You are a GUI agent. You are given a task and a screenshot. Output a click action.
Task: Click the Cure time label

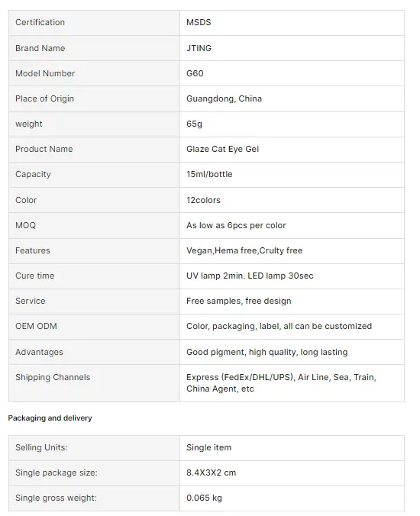point(35,276)
